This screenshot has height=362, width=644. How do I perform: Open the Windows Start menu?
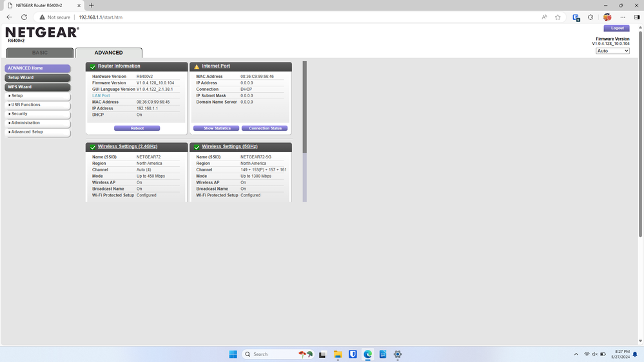pyautogui.click(x=233, y=354)
